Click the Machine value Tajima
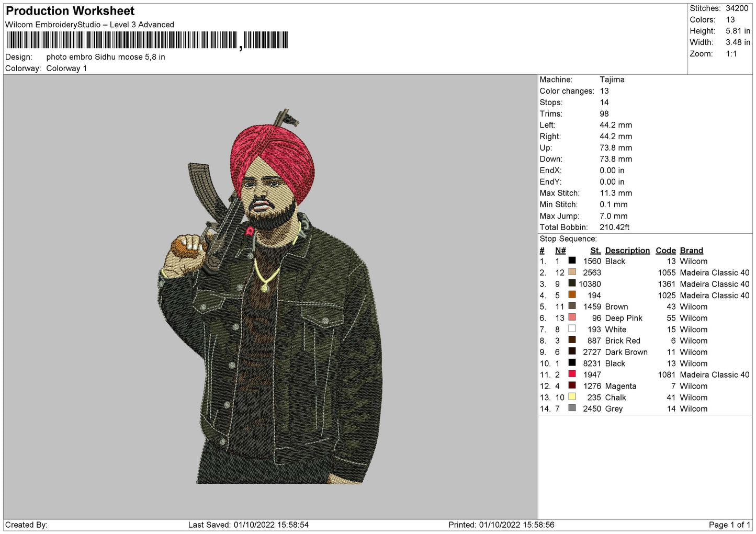756x534 pixels. click(x=612, y=79)
